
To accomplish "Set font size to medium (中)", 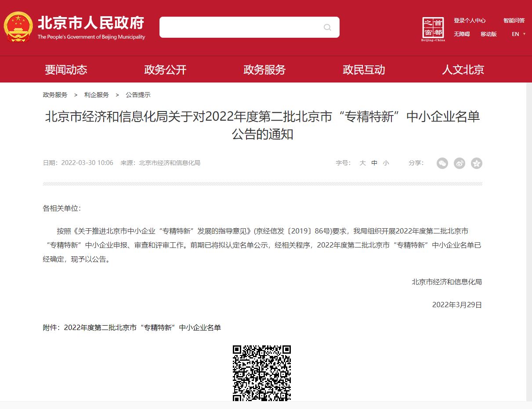I will click(374, 163).
